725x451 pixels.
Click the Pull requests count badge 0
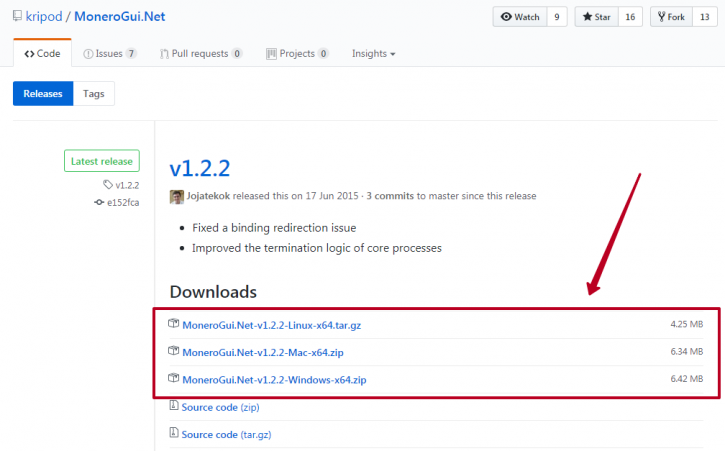tap(237, 54)
